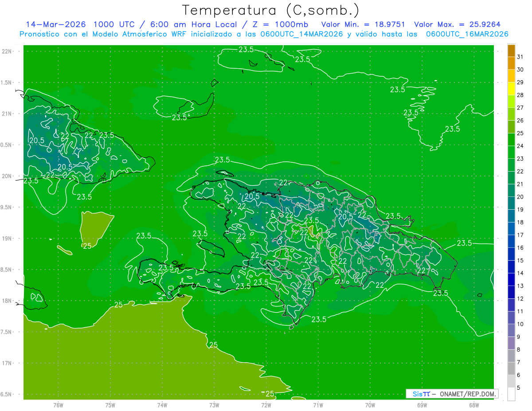Click the gray legend swatch between 6 and 7
Image resolution: width=532 pixels, height=411 pixels.
[511, 368]
